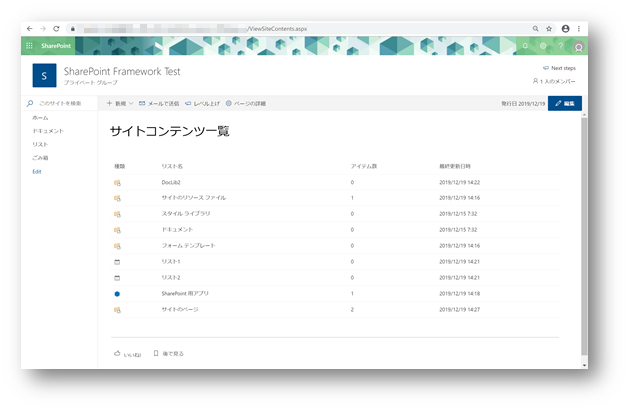630x411 pixels.
Task: Click the vertical page scrollbar
Action: [584, 236]
